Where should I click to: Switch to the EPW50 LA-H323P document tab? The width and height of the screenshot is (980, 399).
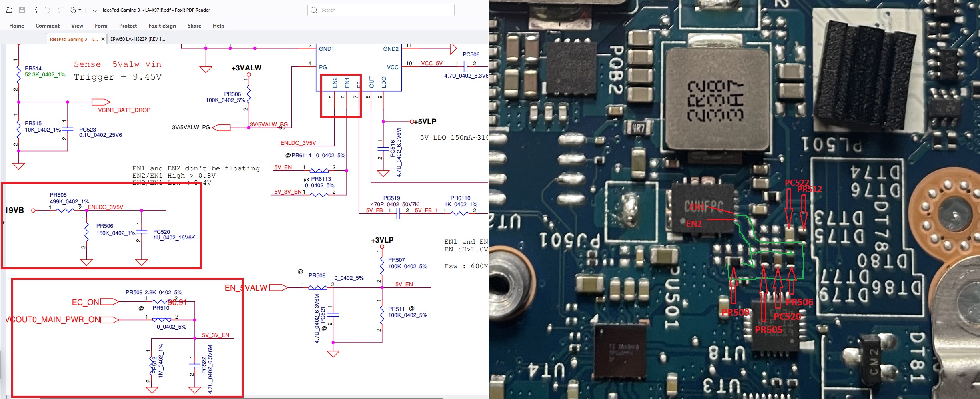[138, 39]
